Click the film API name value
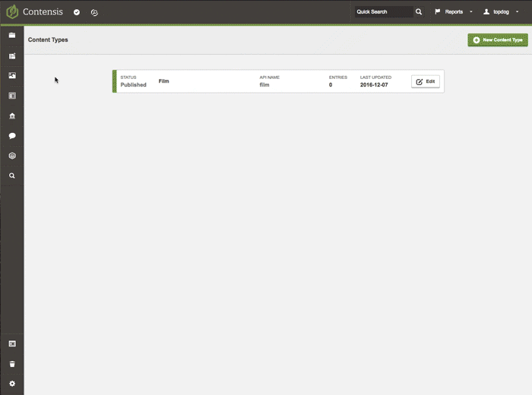This screenshot has height=395, width=532. (x=264, y=85)
